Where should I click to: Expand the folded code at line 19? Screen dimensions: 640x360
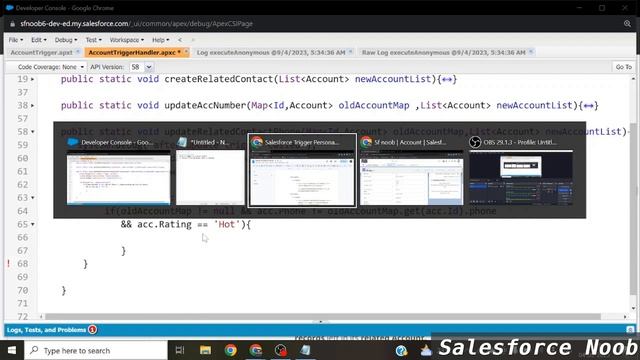[x=33, y=79]
